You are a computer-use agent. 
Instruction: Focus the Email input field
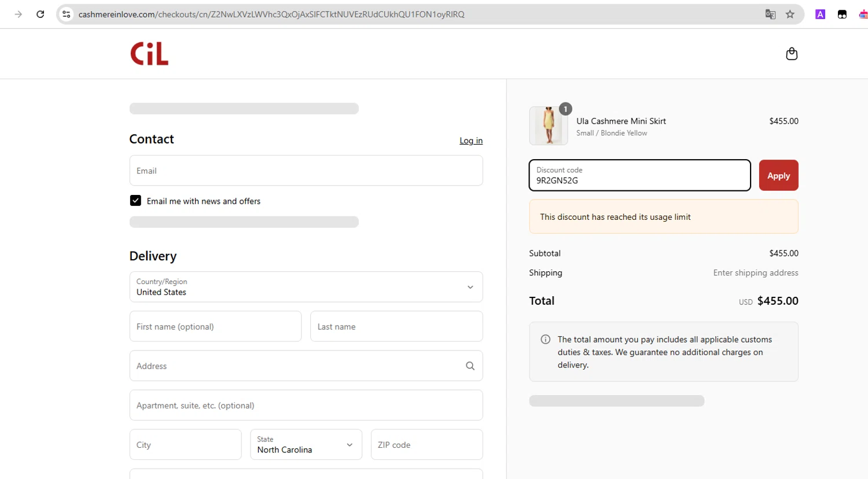(306, 171)
